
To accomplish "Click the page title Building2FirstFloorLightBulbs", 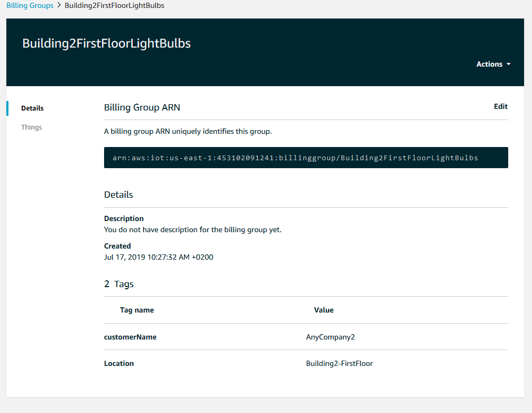I will 106,43.
